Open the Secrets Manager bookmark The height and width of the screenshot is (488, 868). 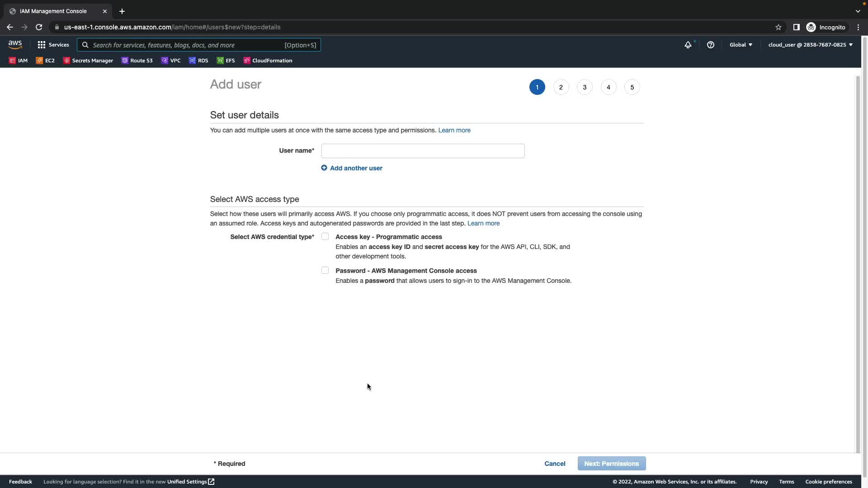(88, 61)
